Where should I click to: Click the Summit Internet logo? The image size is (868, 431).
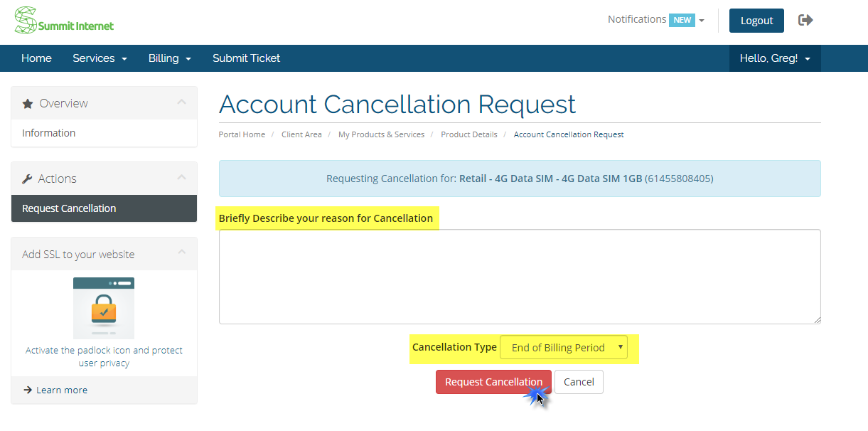point(64,21)
